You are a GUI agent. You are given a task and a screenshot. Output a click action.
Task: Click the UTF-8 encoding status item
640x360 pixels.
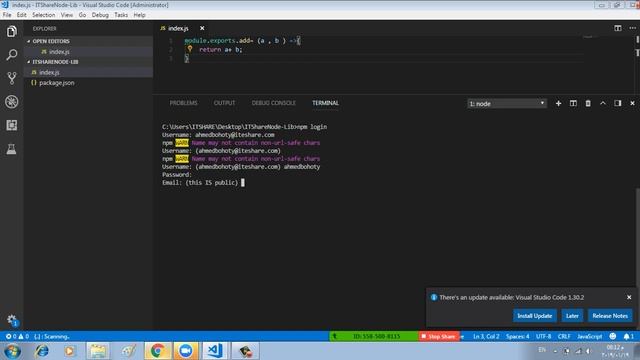tap(543, 336)
